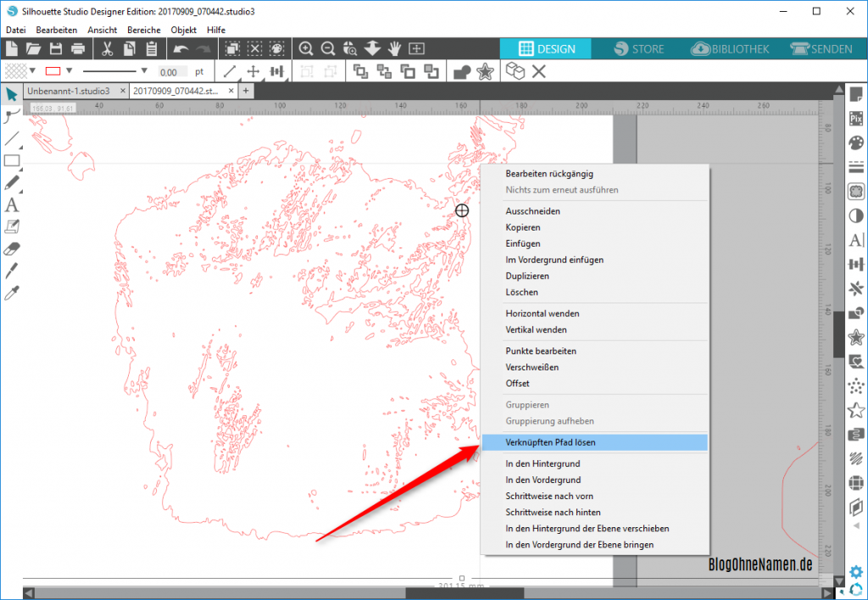Select the Text tool in left toolbar
The image size is (868, 600).
tap(12, 204)
